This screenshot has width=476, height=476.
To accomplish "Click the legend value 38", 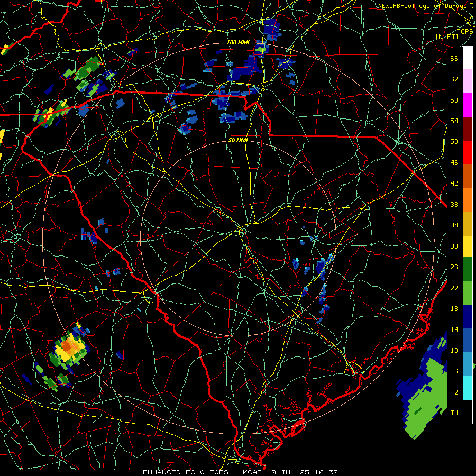I will (x=454, y=205).
